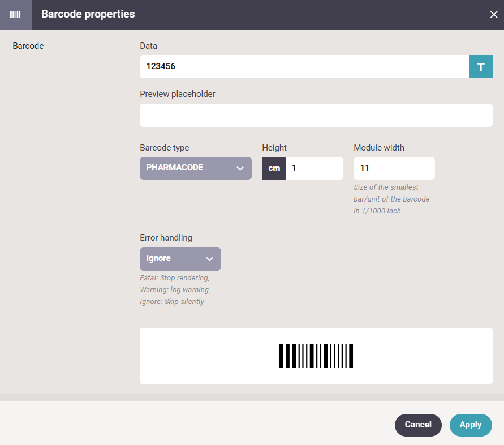This screenshot has width=504, height=445.
Task: Click the Error handling label
Action: pyautogui.click(x=166, y=238)
